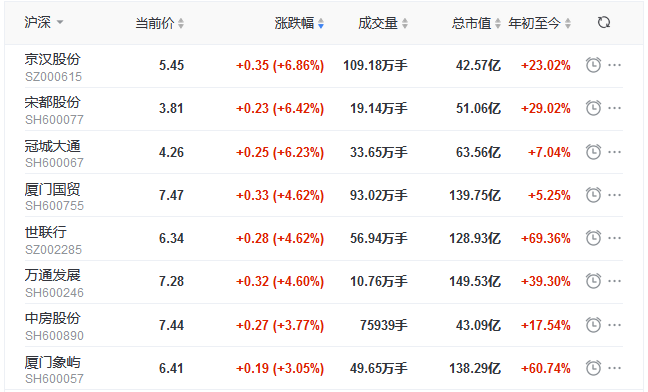Image resolution: width=648 pixels, height=392 pixels.
Task: Click the change +0.23 (+6.42%)
Action: [280, 108]
